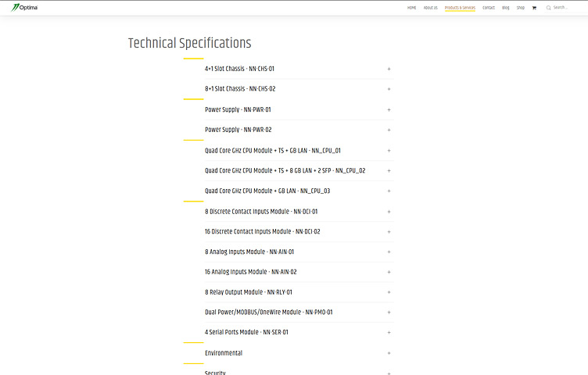This screenshot has height=375, width=588.
Task: Click the search magnifier icon
Action: click(549, 8)
